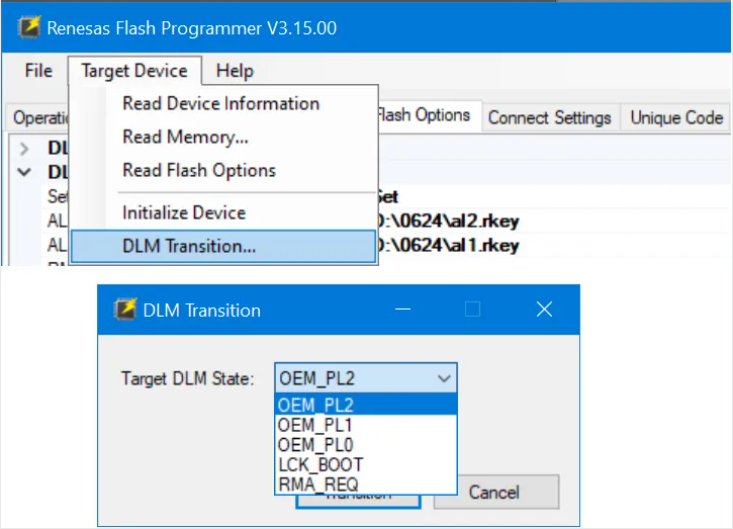Close the DLM Transition dialog

pyautogui.click(x=544, y=309)
